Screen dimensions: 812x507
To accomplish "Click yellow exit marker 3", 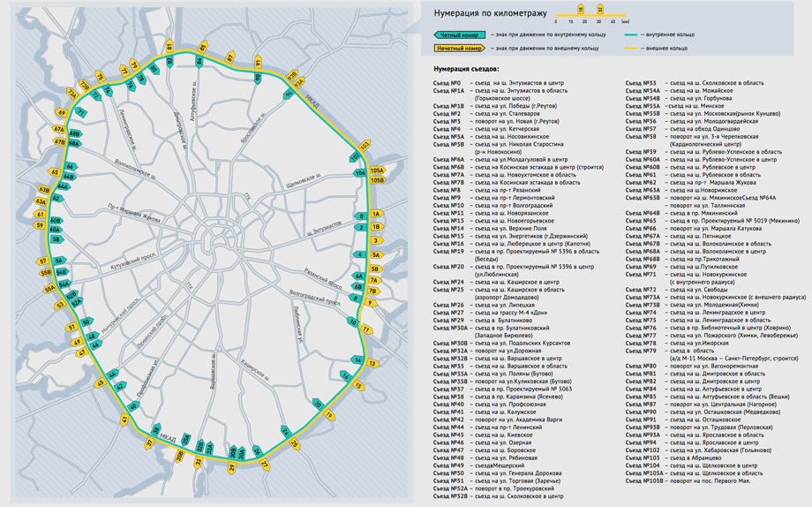I will tap(377, 240).
